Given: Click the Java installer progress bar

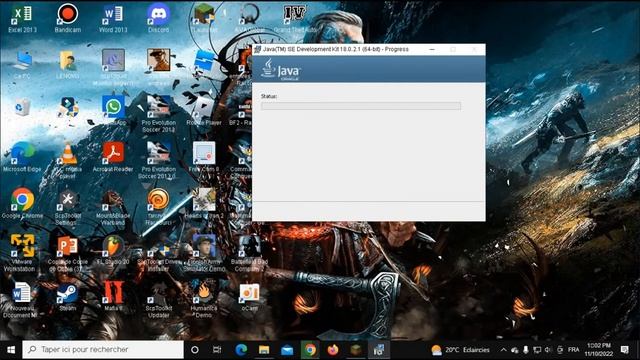Looking at the screenshot, I should coord(361,106).
